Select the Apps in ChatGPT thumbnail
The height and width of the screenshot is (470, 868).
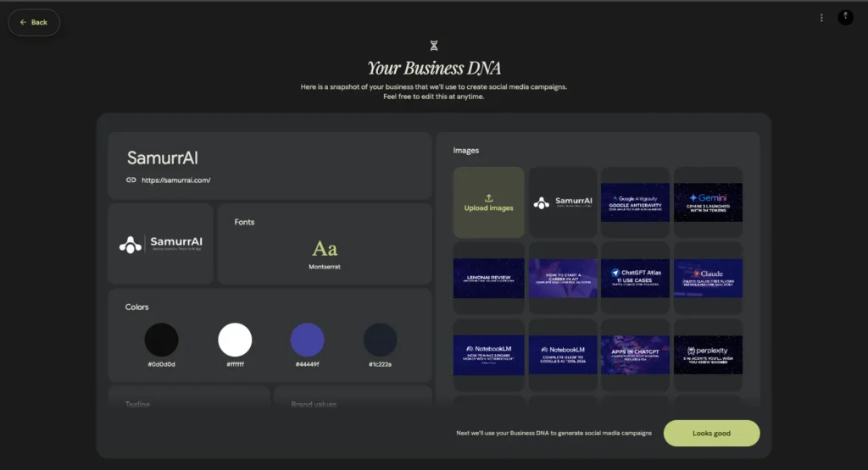636,355
